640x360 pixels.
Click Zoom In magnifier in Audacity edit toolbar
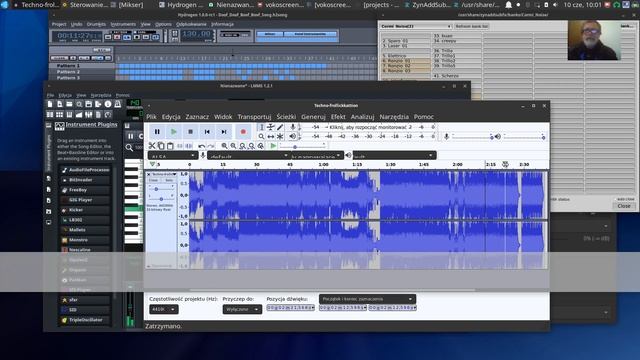coord(224,146)
